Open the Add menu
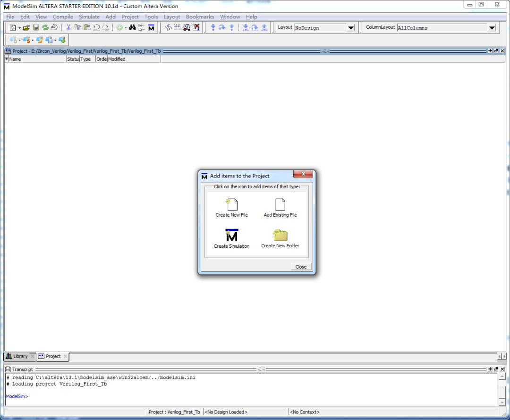 pos(110,17)
